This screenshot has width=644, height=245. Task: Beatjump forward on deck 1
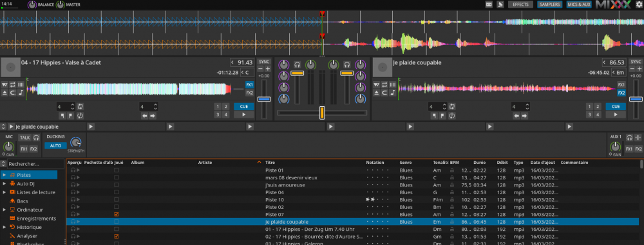[x=153, y=116]
